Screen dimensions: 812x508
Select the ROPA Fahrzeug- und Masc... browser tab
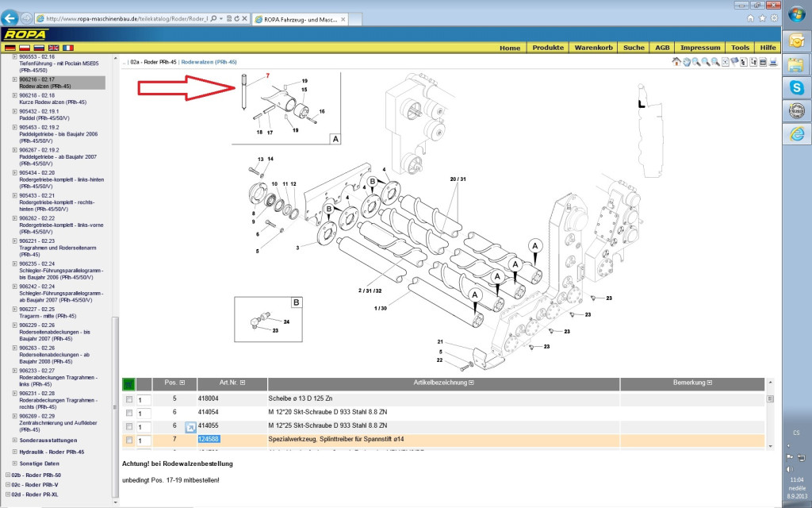tap(301, 19)
